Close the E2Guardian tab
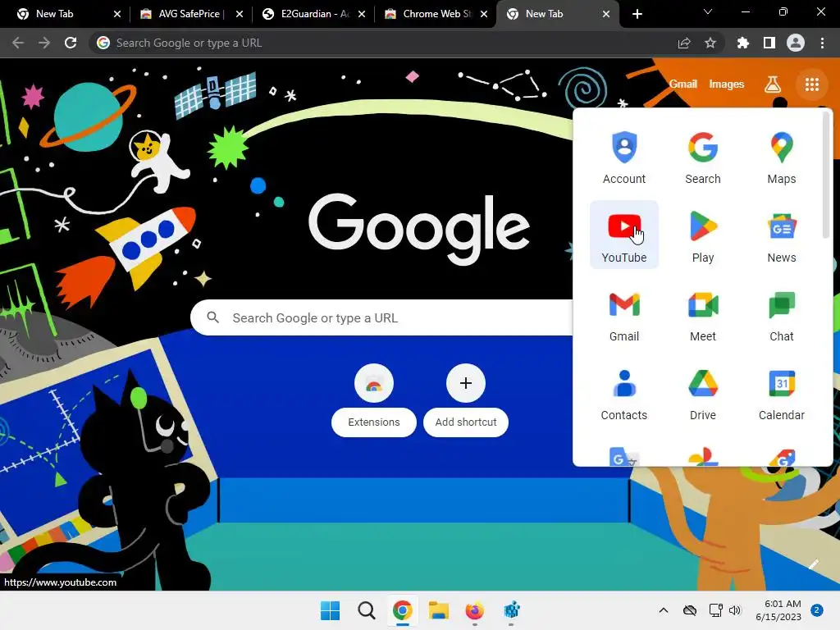The image size is (840, 630). 362,14
